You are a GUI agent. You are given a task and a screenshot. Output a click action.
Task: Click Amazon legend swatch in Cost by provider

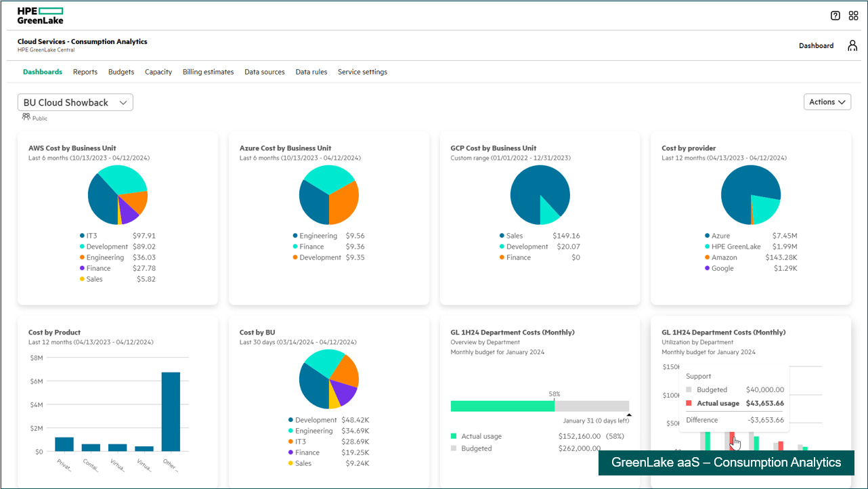click(707, 257)
